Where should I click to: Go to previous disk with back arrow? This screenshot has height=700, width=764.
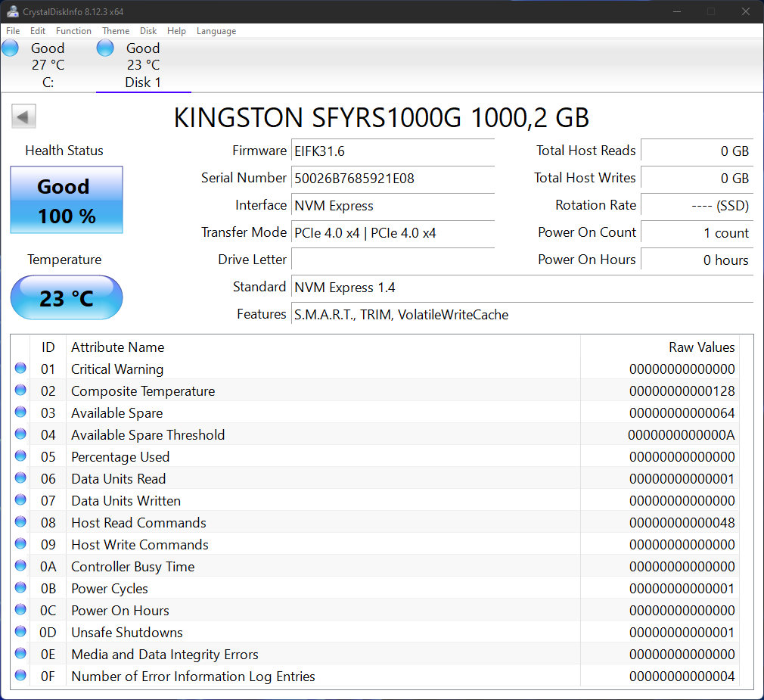(23, 117)
